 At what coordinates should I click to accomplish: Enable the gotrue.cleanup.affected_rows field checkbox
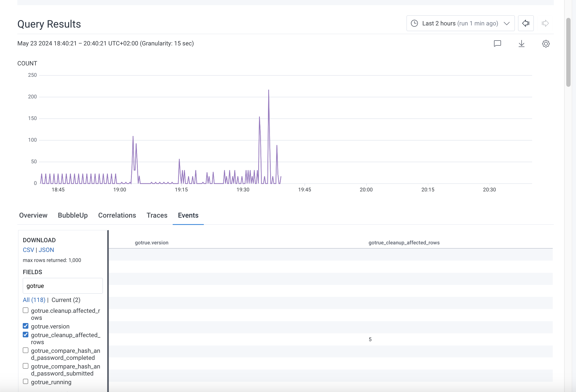[x=26, y=310]
